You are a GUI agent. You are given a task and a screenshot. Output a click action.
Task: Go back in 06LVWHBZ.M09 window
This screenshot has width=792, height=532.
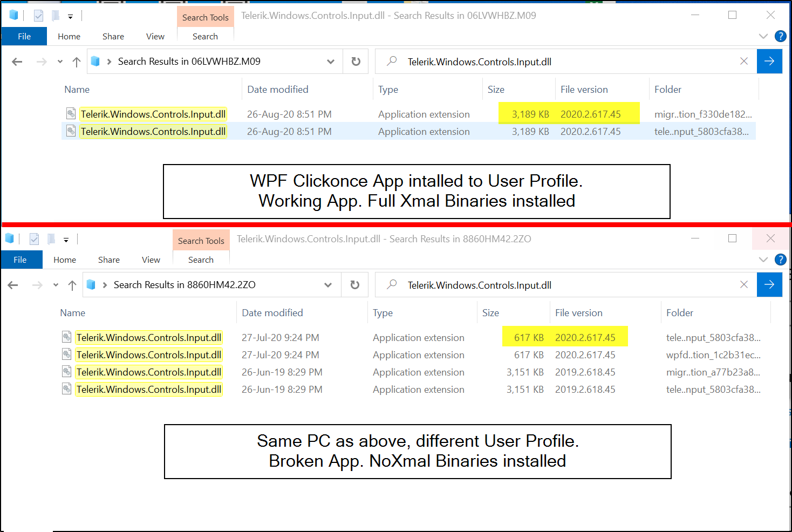tap(17, 62)
